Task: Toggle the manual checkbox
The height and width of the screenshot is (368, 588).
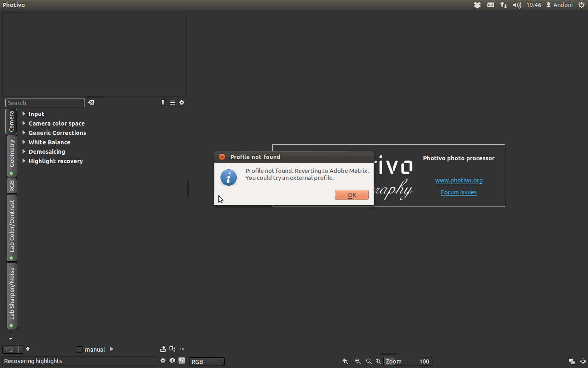Action: click(79, 350)
